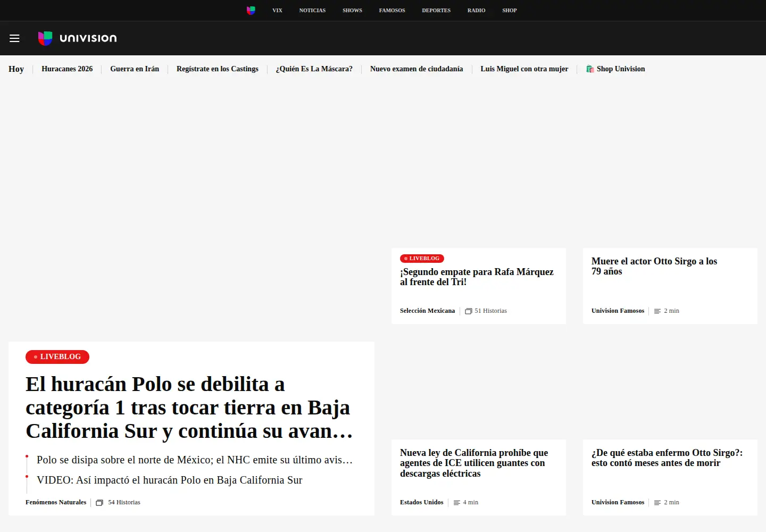Viewport: 766px width, 532px height.
Task: Click the article icon next to 4 min
Action: pos(457,503)
